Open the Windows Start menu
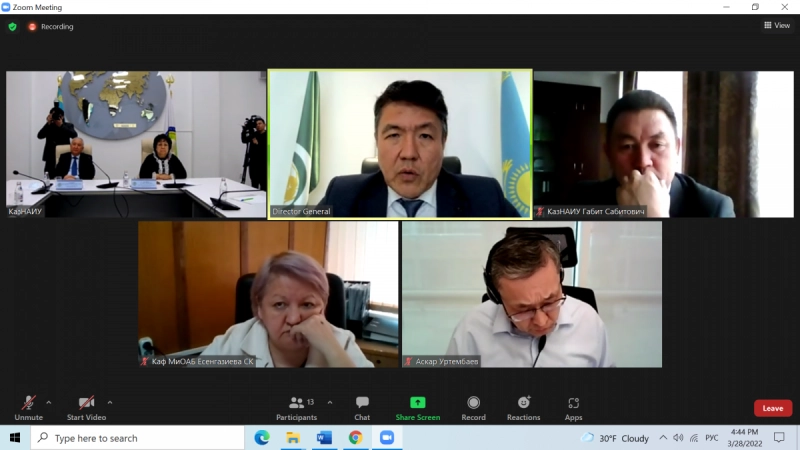The image size is (800, 450). (x=15, y=438)
